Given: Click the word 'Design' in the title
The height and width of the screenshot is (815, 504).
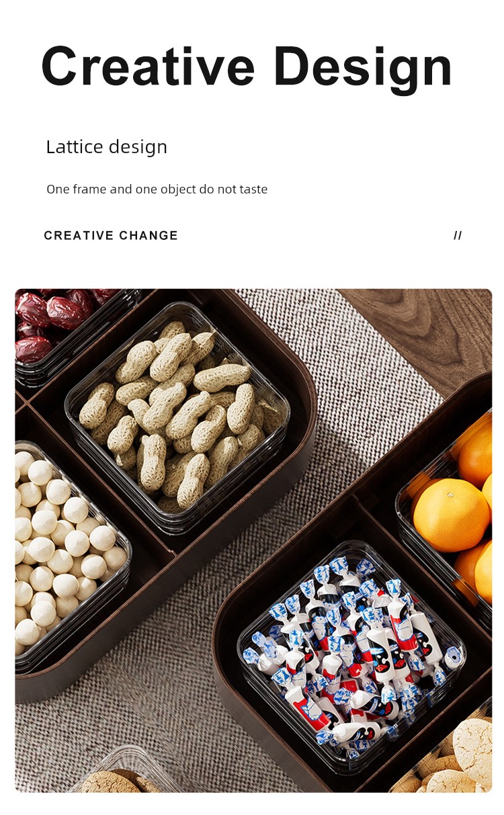Looking at the screenshot, I should tap(363, 69).
